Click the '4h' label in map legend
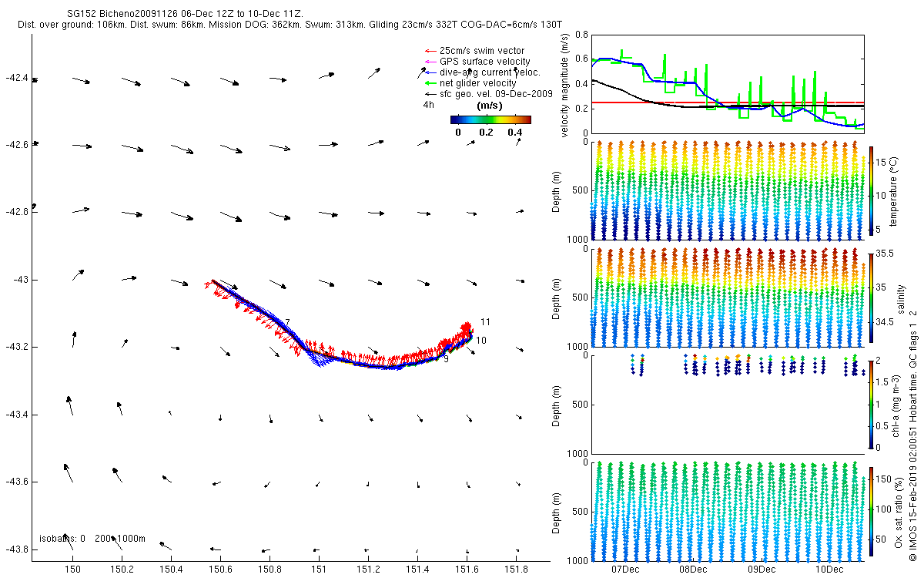 point(428,104)
